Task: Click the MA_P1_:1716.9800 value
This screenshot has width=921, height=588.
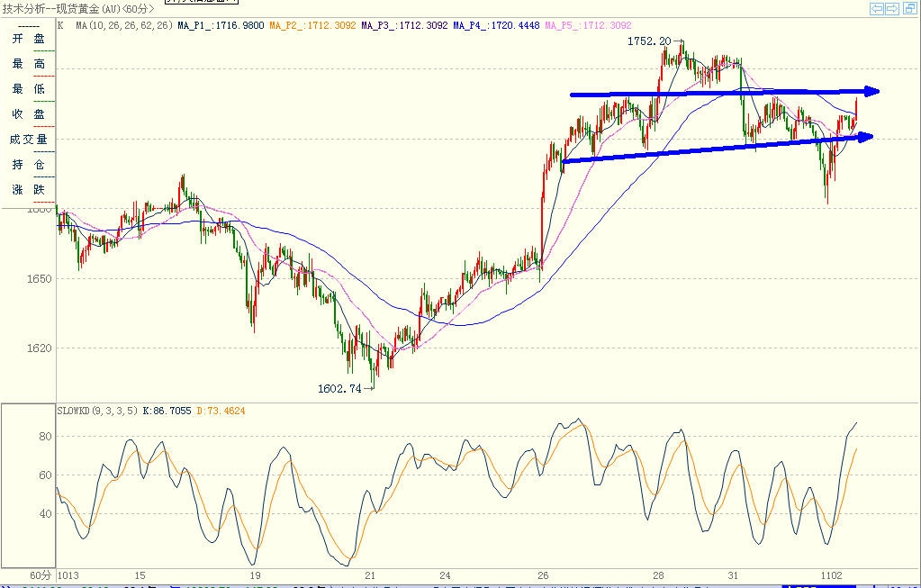Action: pyautogui.click(x=221, y=25)
